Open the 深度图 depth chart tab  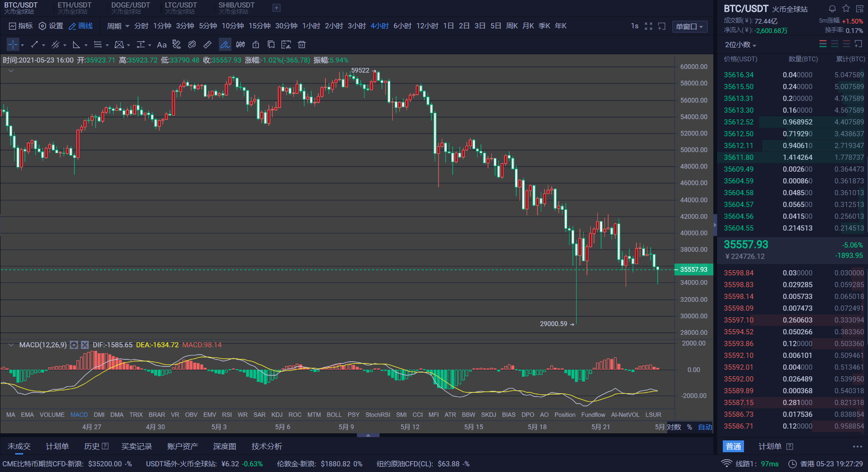[224, 446]
